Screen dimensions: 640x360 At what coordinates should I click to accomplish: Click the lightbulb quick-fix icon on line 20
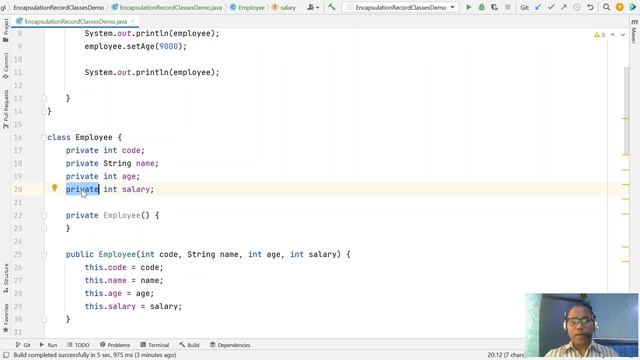coord(54,188)
